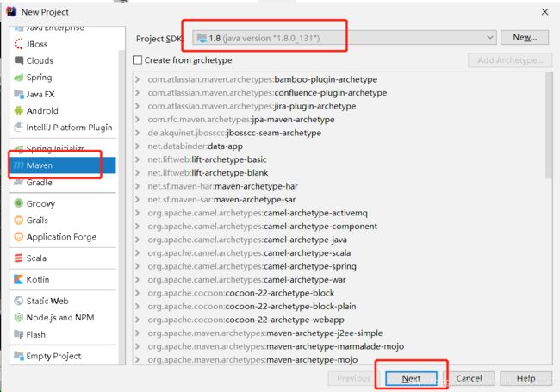Click the Cancel button
The width and height of the screenshot is (560, 392).
tap(469, 378)
